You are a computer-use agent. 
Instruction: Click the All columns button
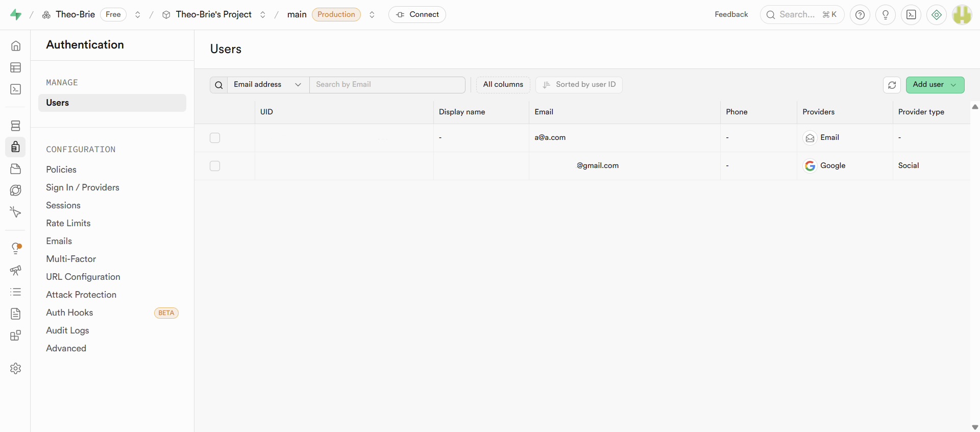[x=503, y=85]
